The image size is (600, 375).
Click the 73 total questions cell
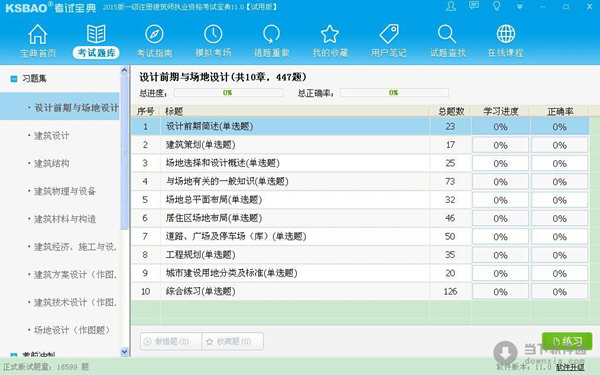pos(450,181)
